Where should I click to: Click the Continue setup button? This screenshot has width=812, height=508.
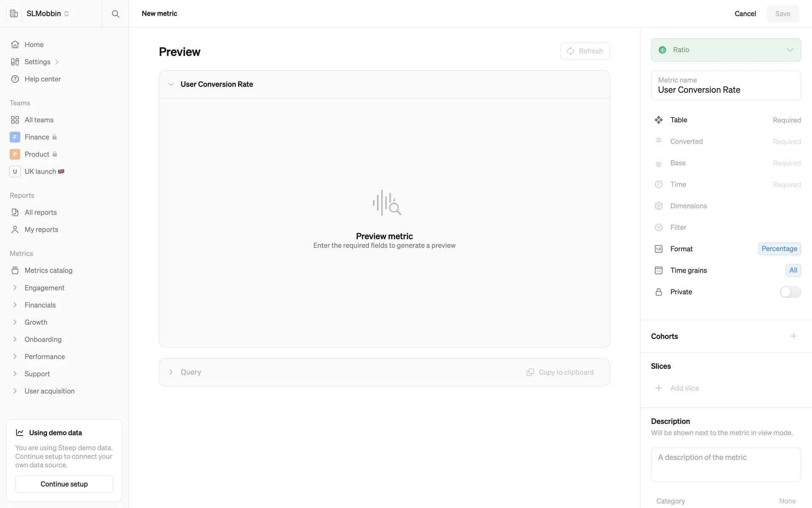click(x=64, y=484)
